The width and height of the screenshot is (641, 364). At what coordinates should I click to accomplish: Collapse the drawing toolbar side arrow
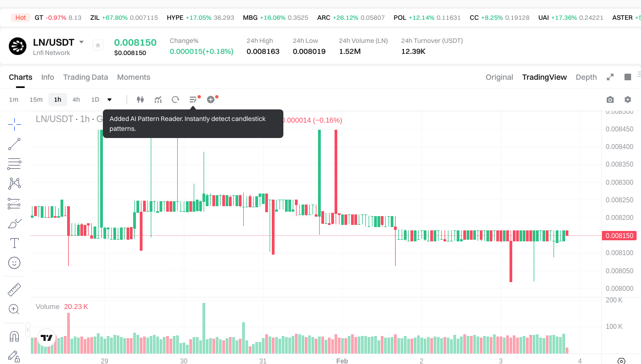pyautogui.click(x=28, y=331)
